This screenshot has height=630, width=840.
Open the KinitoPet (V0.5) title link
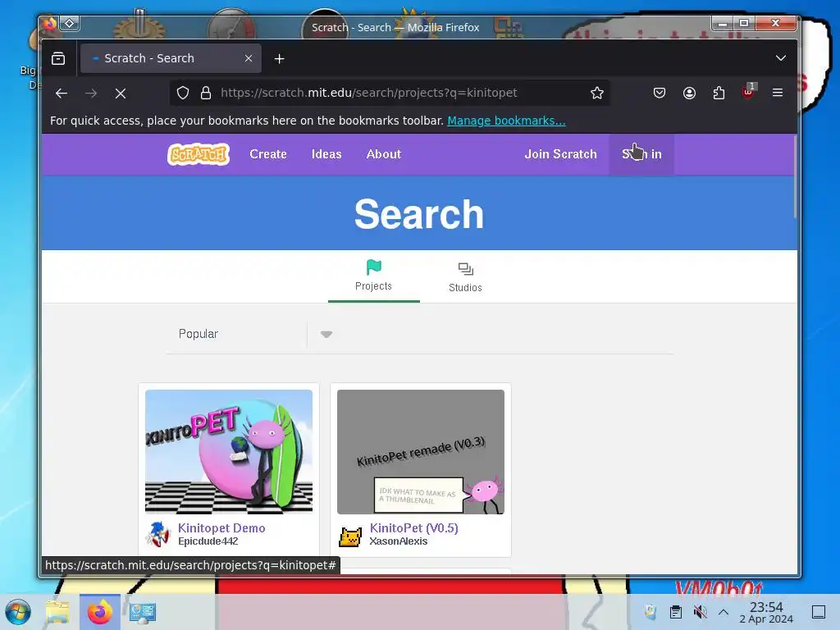[x=414, y=528]
